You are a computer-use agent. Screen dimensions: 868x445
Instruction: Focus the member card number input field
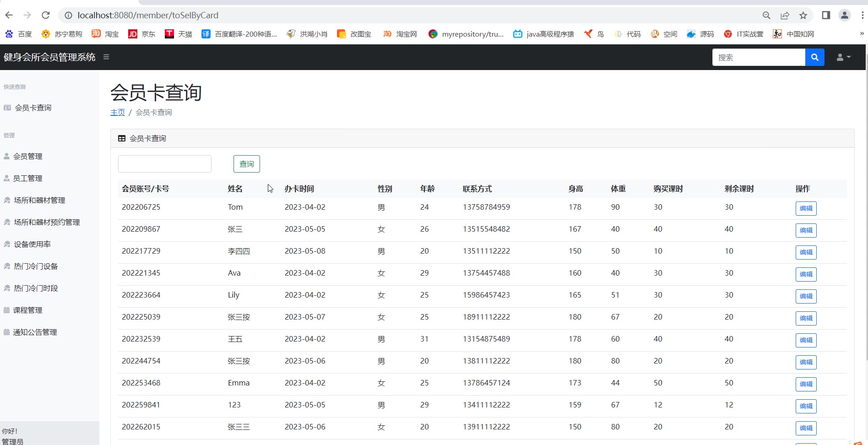coord(165,164)
